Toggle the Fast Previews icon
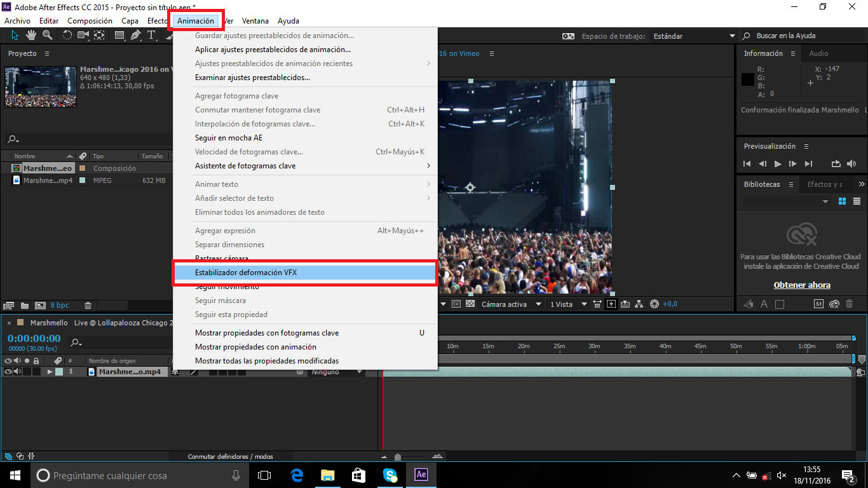This screenshot has width=868, height=488. point(611,304)
